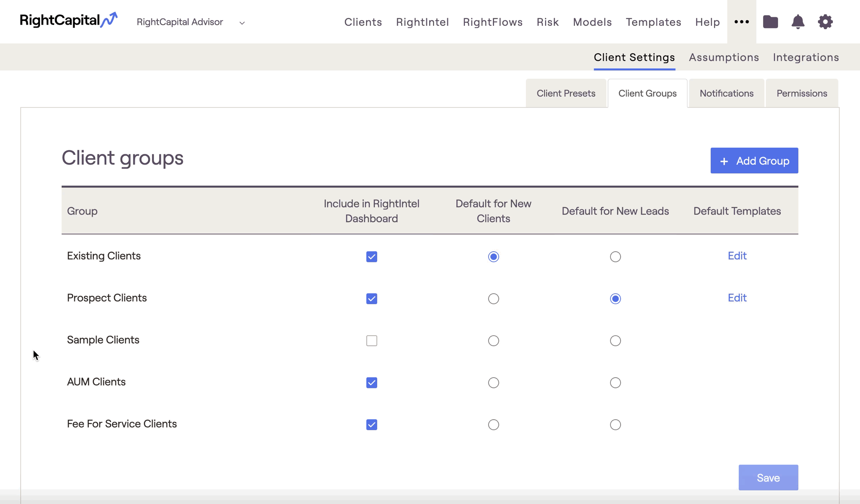
Task: Set Sample Clients as default for new clients
Action: pyautogui.click(x=493, y=341)
